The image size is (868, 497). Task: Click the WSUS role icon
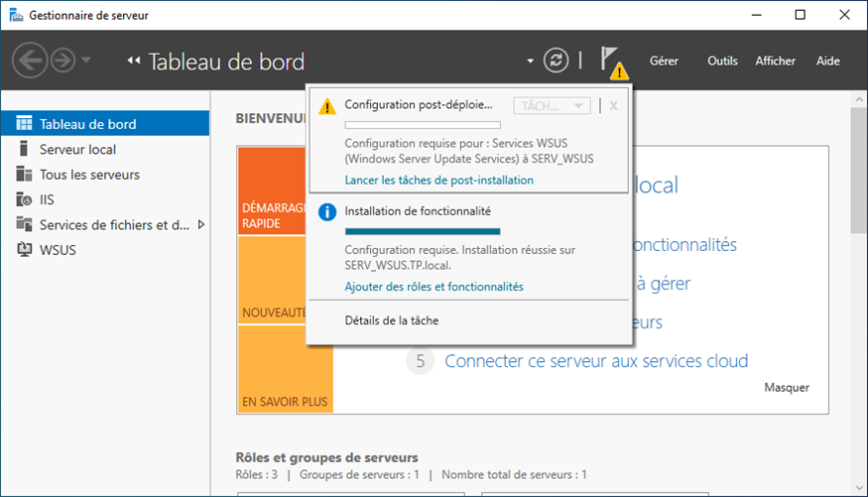[24, 250]
